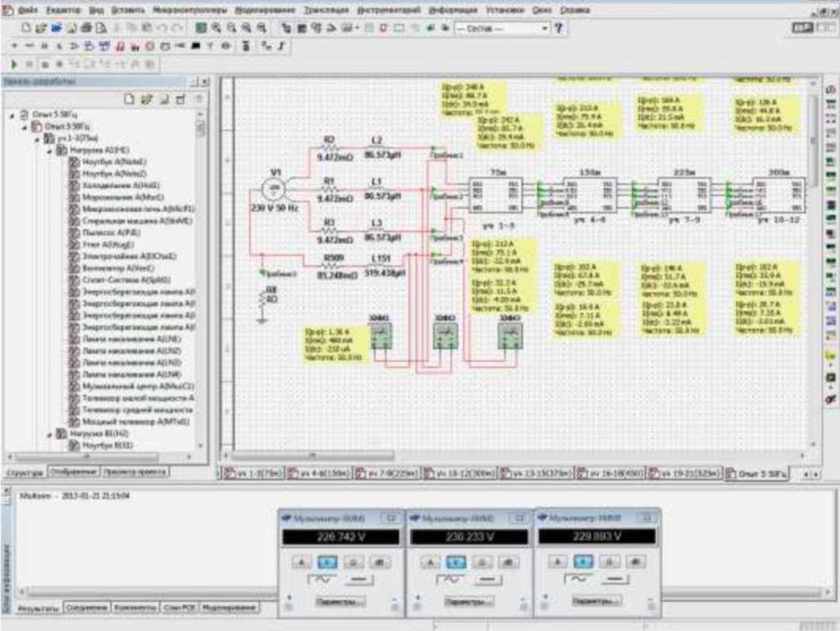Click the New file icon in the main toolbar
This screenshot has width=840, height=631.
(27, 28)
